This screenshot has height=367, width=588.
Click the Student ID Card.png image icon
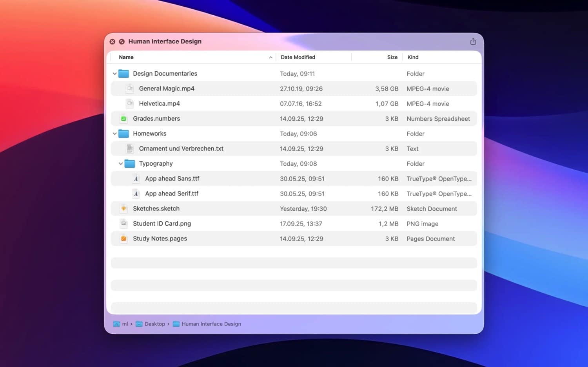(x=123, y=224)
